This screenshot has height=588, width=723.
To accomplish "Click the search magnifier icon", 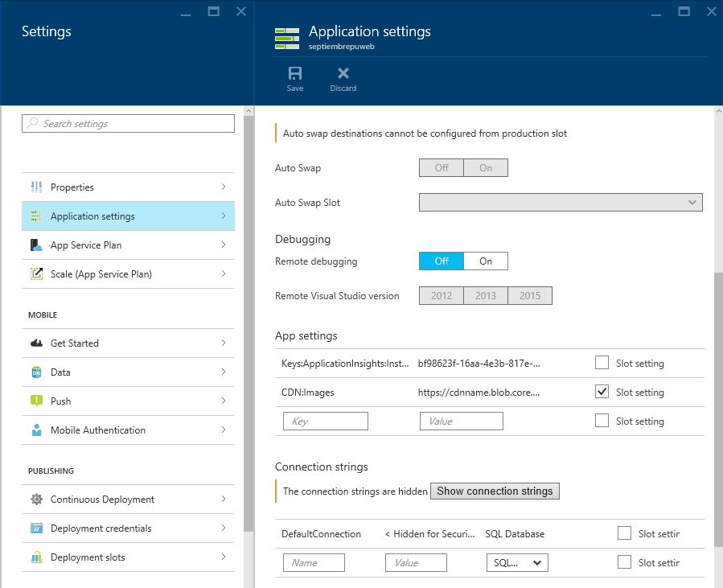I will [32, 123].
